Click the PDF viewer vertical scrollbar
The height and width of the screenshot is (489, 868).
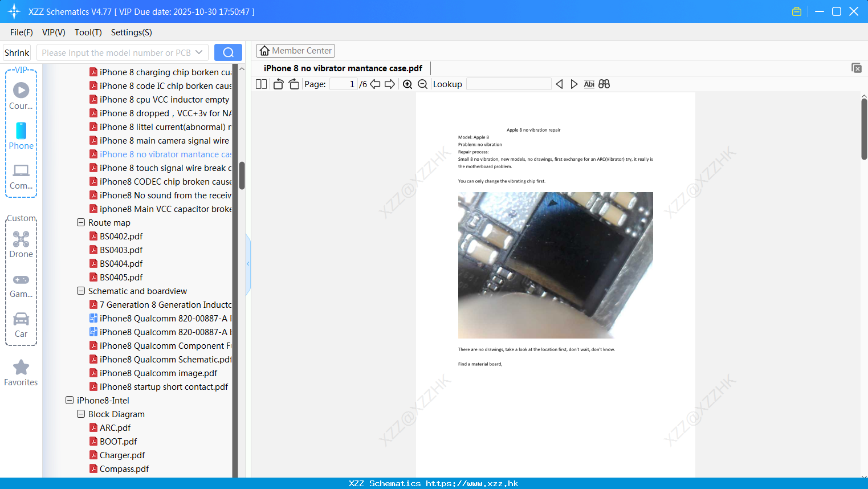[x=864, y=129]
